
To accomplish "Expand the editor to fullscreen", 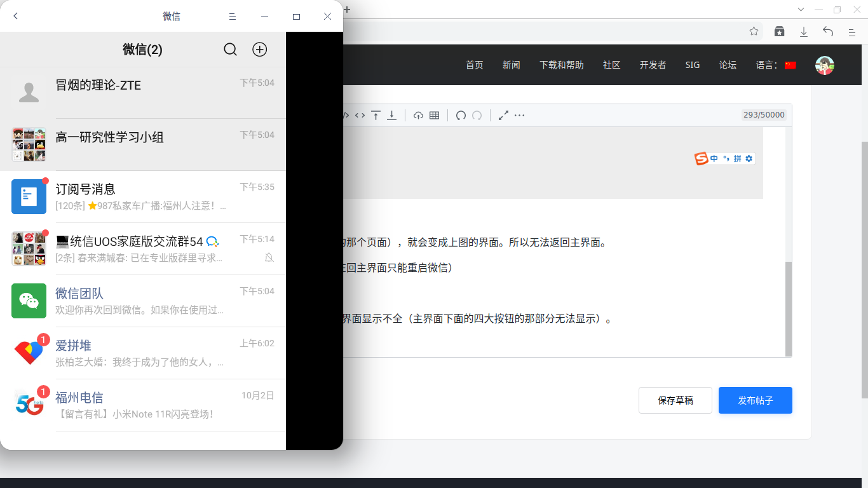I will (x=504, y=115).
